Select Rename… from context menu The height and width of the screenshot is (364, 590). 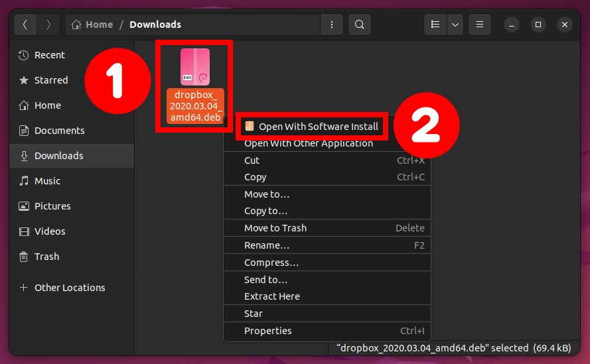tap(327, 245)
